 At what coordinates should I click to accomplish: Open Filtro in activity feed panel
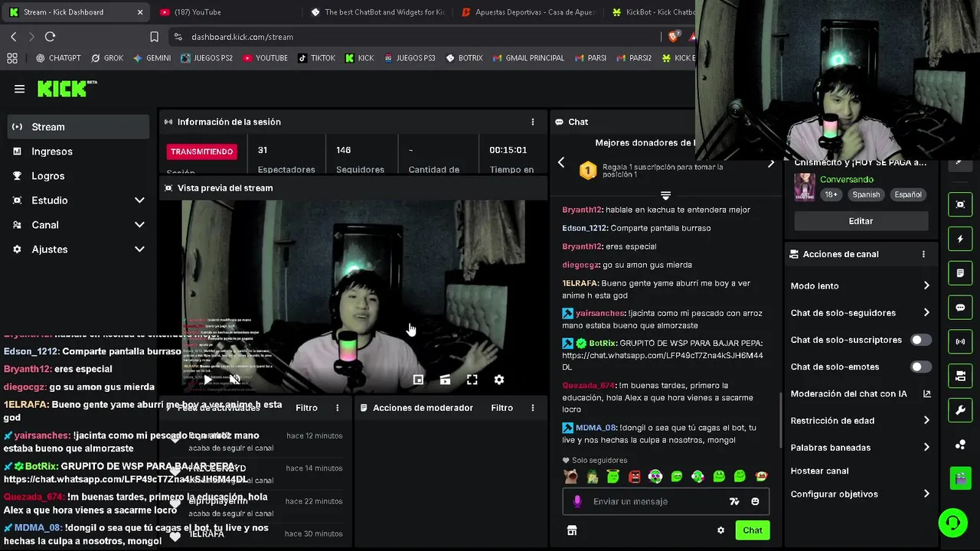point(306,408)
